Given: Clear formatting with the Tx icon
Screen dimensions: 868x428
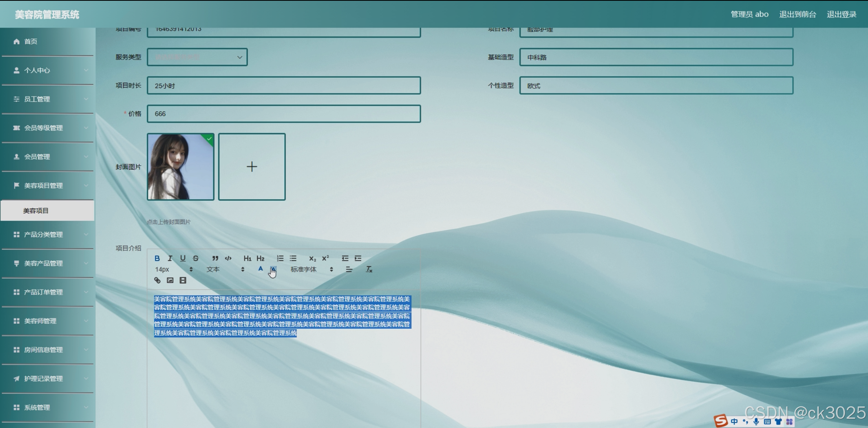Looking at the screenshot, I should click(x=369, y=270).
